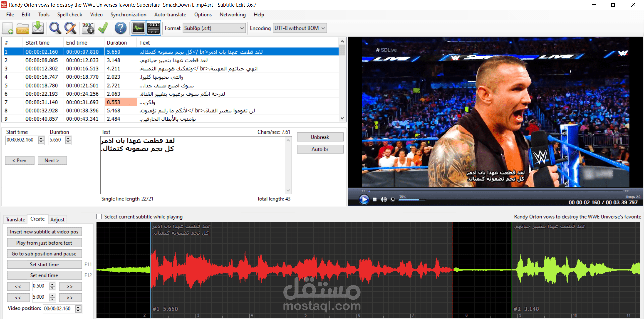
Task: Click the Unbreak button
Action: [320, 137]
